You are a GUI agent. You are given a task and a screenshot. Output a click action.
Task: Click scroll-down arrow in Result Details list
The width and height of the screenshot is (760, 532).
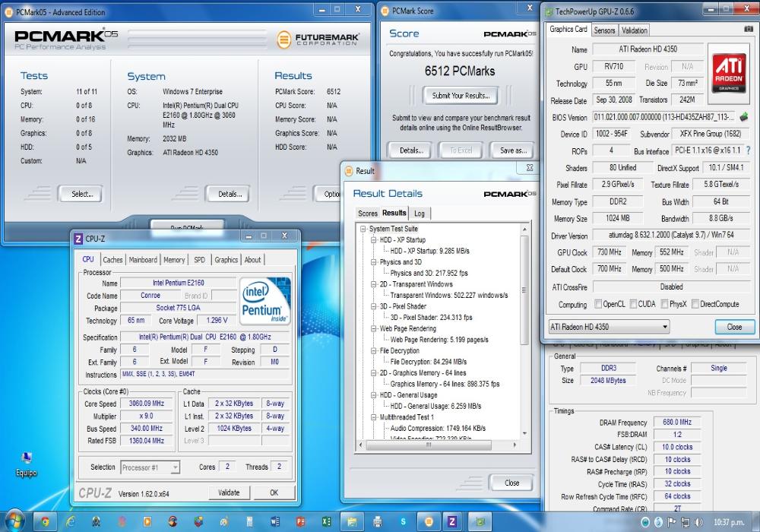(x=524, y=433)
